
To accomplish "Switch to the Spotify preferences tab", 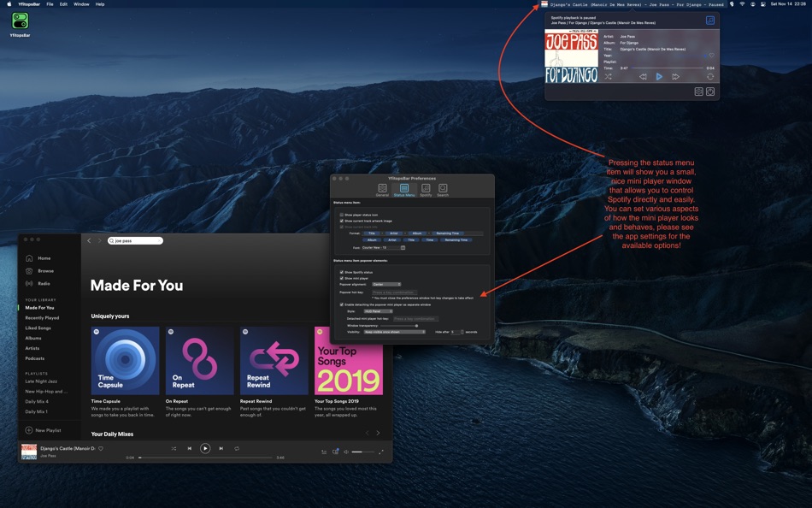I will [x=426, y=190].
